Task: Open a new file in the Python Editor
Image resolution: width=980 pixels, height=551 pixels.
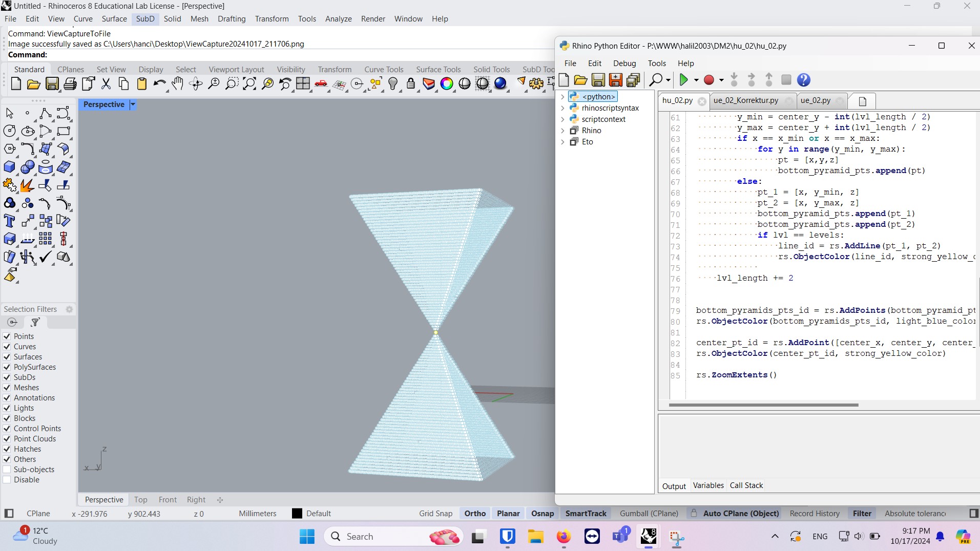Action: click(563, 80)
